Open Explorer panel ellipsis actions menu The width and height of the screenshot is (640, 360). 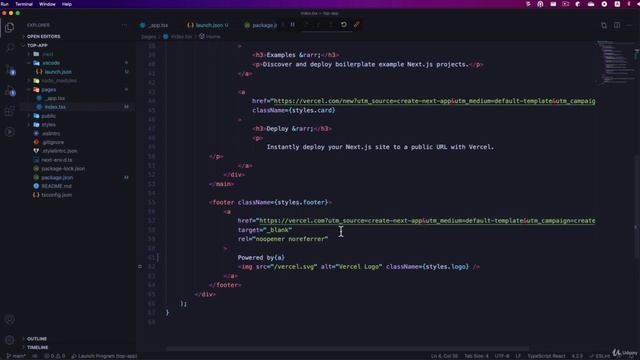pyautogui.click(x=124, y=25)
